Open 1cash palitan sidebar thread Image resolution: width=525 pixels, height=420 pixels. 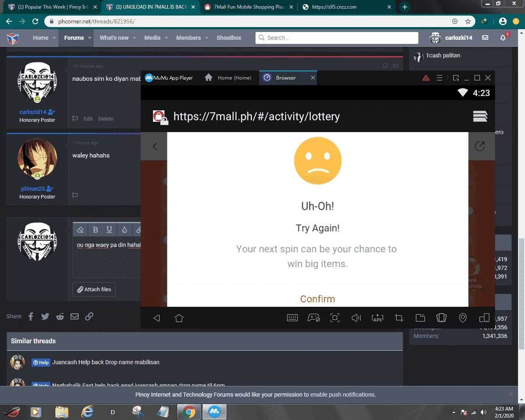(x=443, y=55)
